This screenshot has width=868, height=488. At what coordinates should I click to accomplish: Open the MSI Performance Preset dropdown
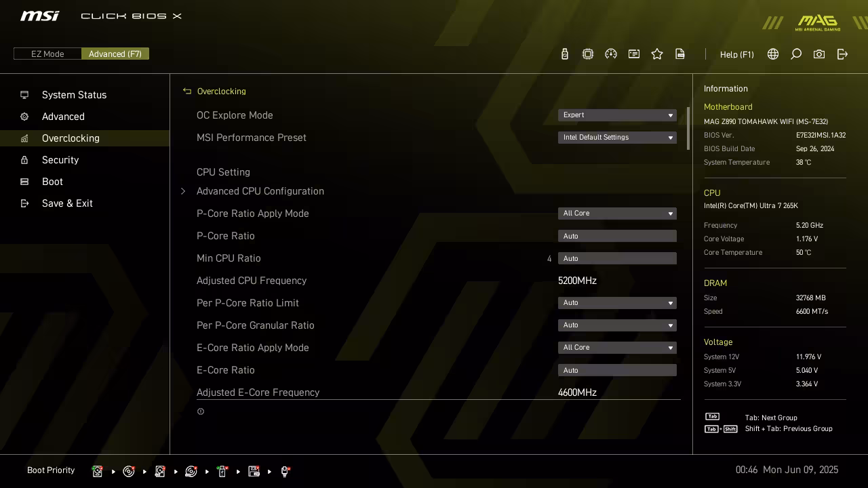(617, 138)
